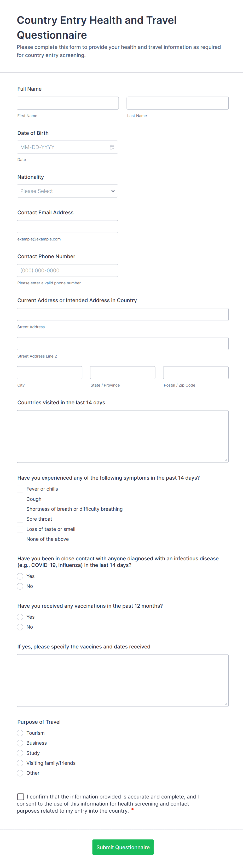Select "Other" travel purpose option
This screenshot has width=243, height=868.
pyautogui.click(x=20, y=773)
